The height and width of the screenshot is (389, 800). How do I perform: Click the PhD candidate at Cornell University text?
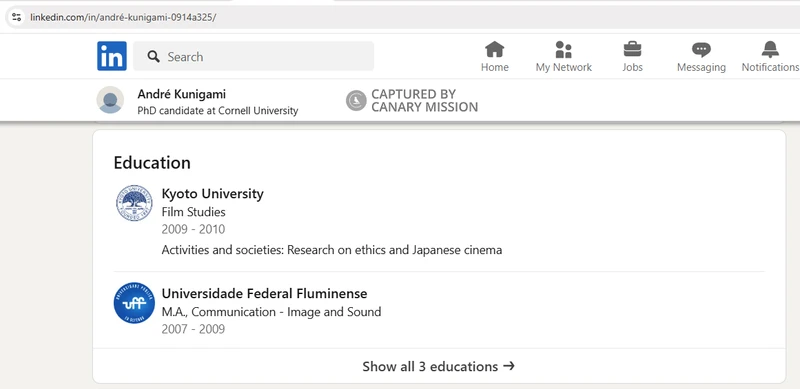(218, 111)
